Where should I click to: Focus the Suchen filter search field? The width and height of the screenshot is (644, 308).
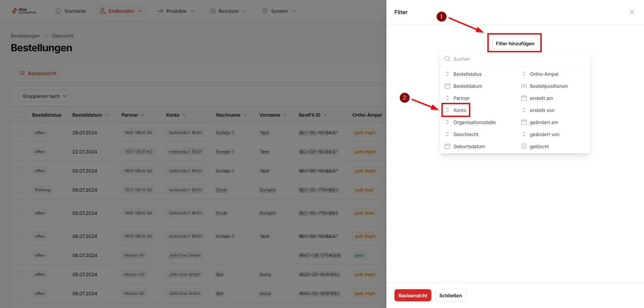pos(515,59)
